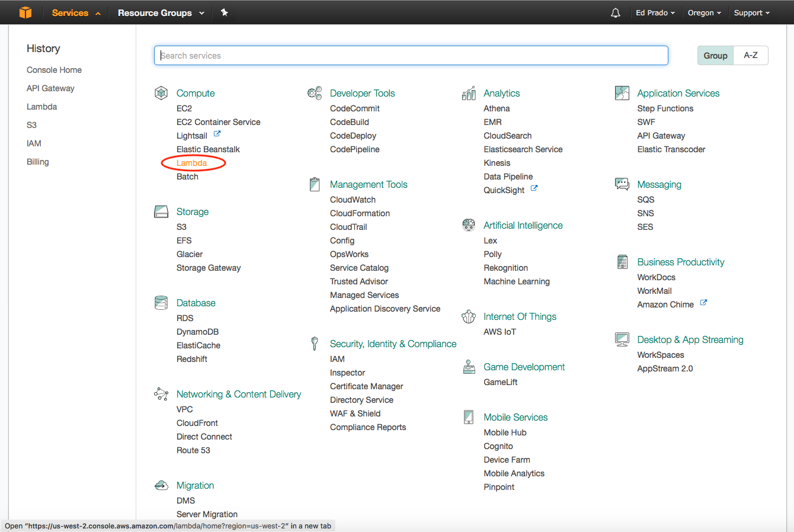Image resolution: width=794 pixels, height=532 pixels.
Task: Click the AWS cube logo icon
Action: pyautogui.click(x=25, y=12)
